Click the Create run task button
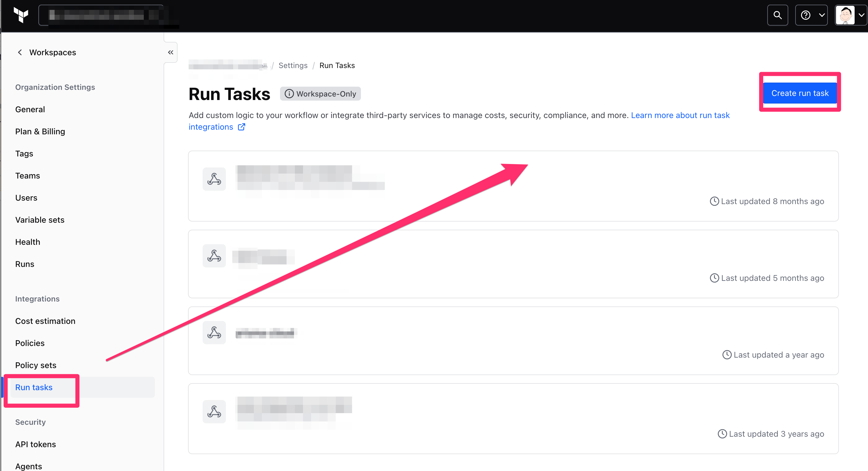This screenshot has width=868, height=471. point(800,93)
